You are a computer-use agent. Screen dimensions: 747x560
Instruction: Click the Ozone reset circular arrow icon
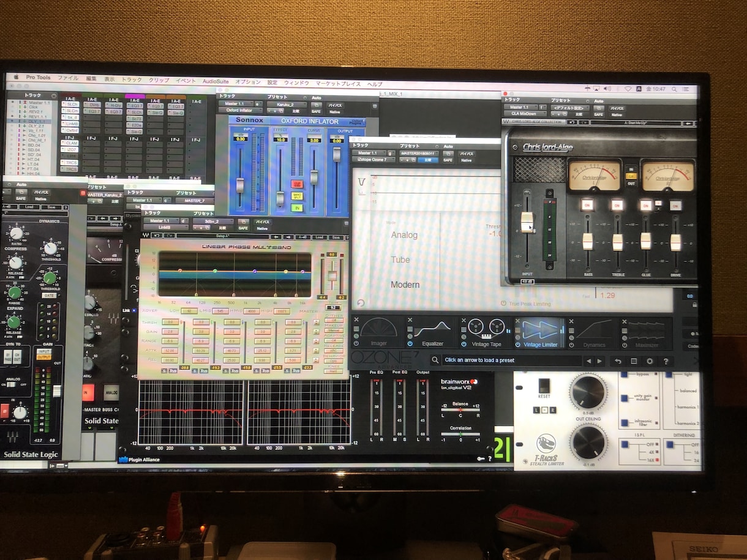[x=361, y=302]
